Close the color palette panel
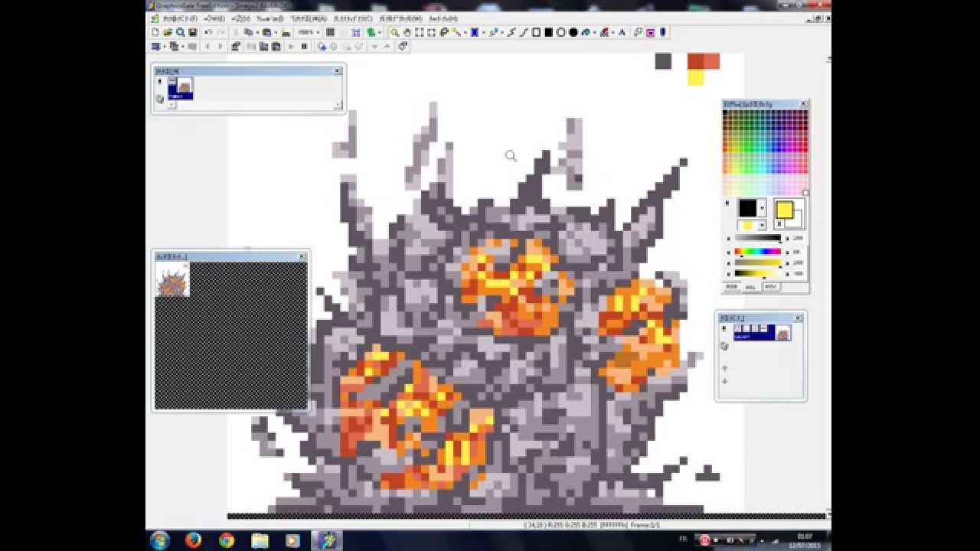980x551 pixels. [x=803, y=104]
